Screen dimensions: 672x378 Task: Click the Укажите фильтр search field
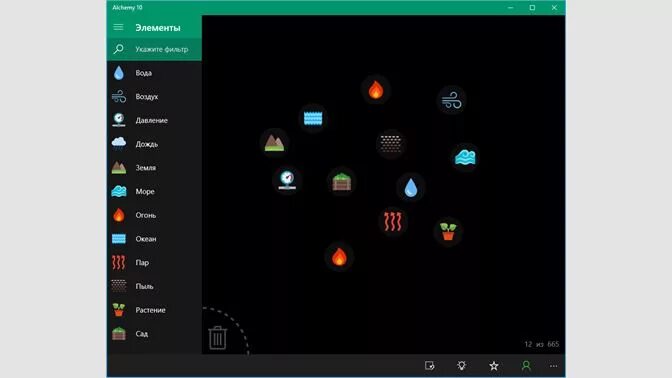click(154, 49)
